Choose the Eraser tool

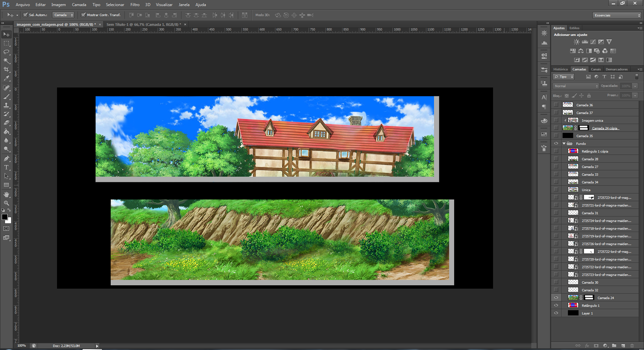(6, 123)
